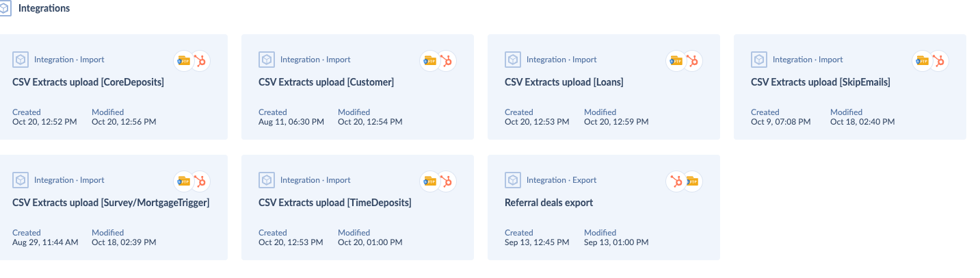Open the Referral deals export integration
The height and width of the screenshot is (278, 980).
548,203
